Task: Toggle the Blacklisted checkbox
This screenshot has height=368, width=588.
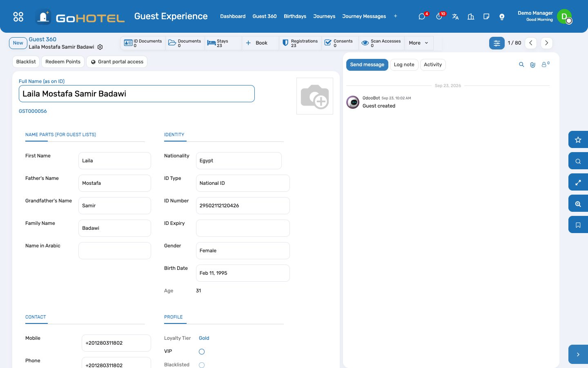Action: click(202, 365)
